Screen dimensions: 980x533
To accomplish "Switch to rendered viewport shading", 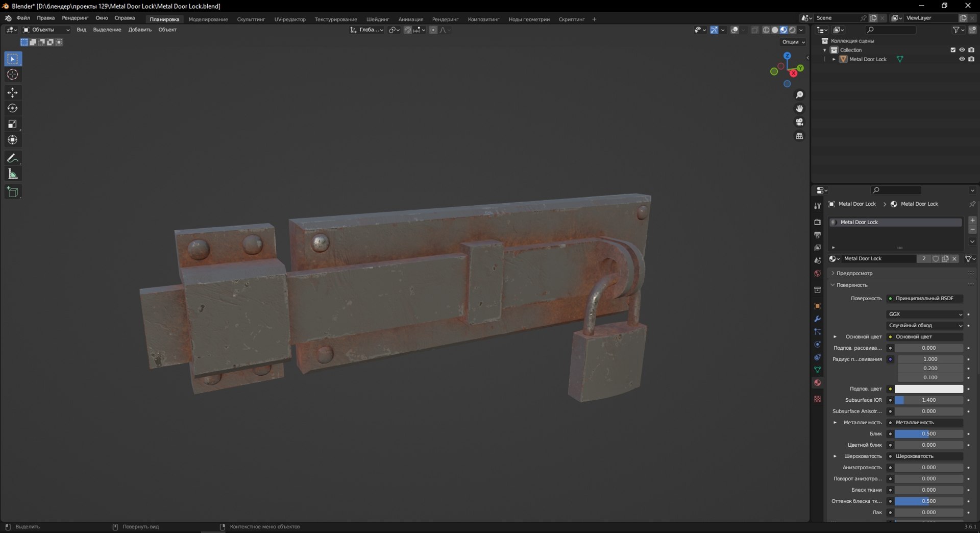I will (x=792, y=30).
